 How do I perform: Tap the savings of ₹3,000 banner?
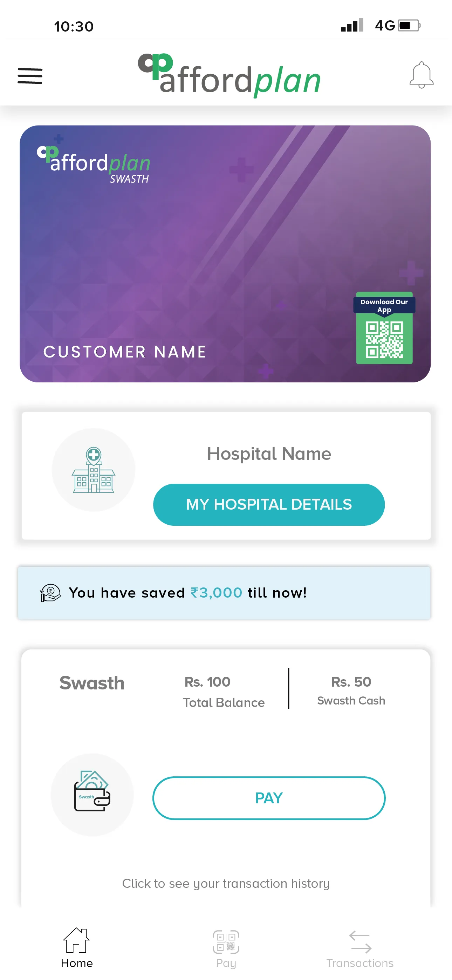225,593
